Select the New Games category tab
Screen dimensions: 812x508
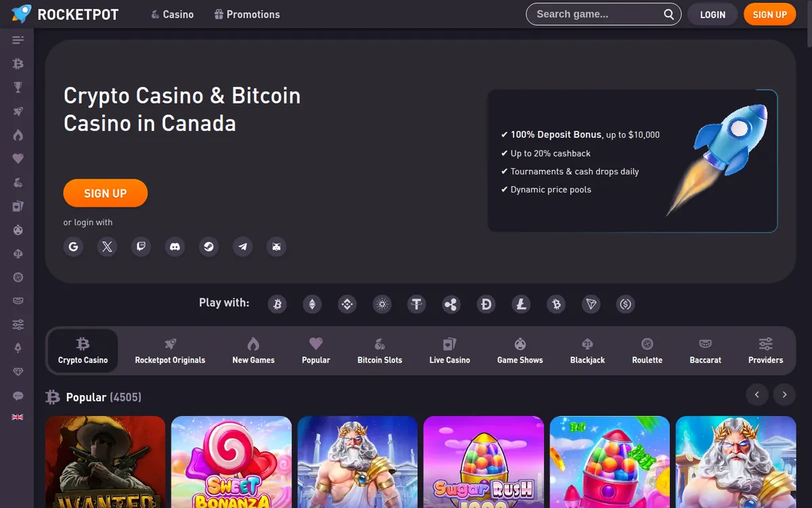254,350
